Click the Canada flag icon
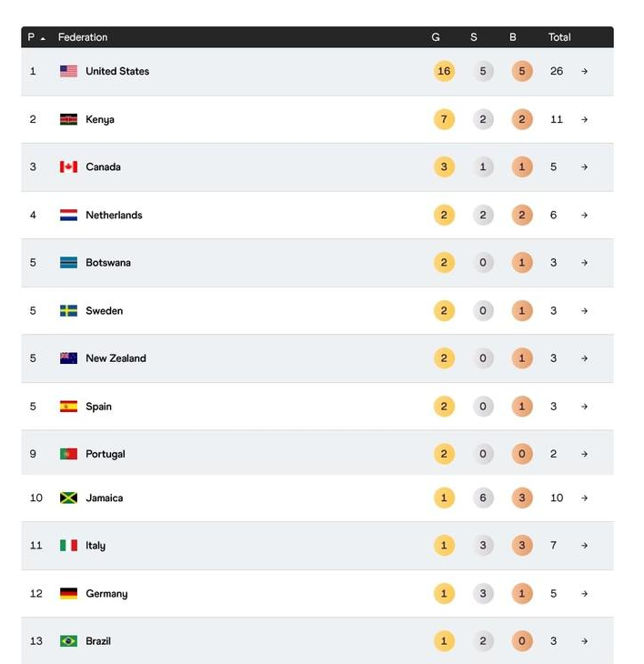The image size is (644, 664). click(68, 167)
